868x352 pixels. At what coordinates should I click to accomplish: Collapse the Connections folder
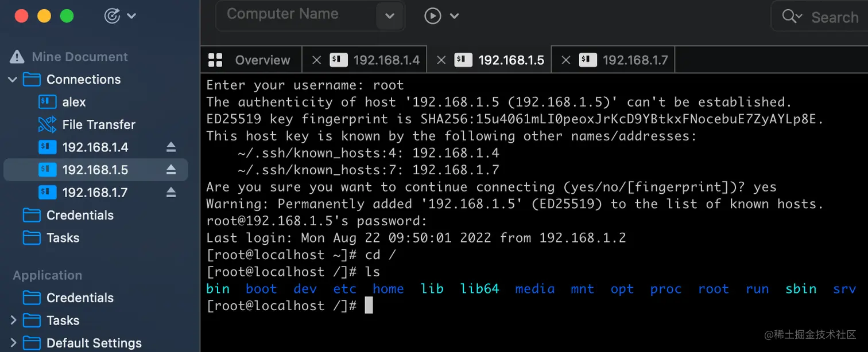13,79
